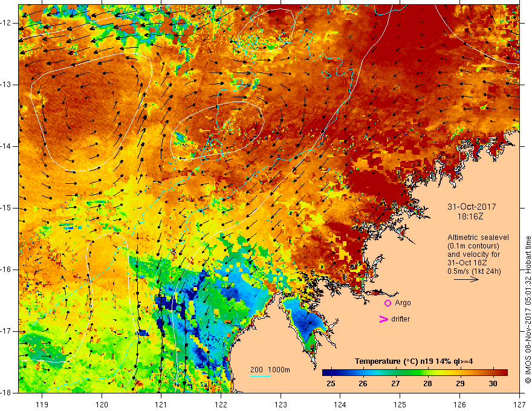
Task: Click the temperature color bar
Action: point(415,373)
